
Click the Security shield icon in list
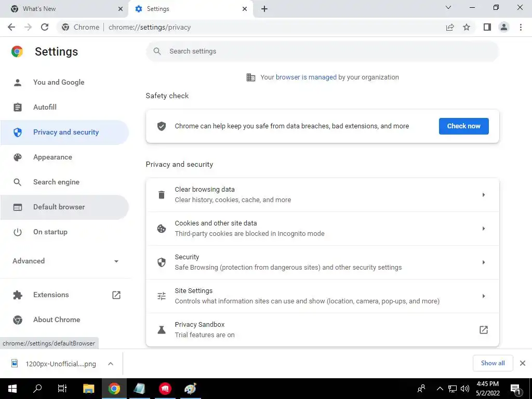click(x=162, y=262)
